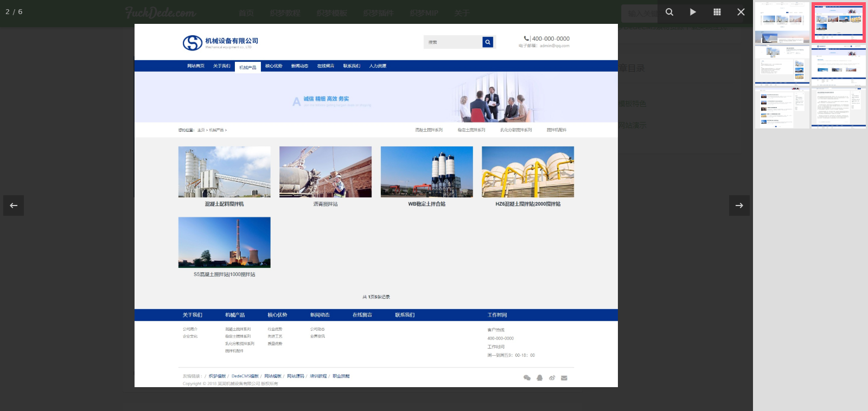
Task: Open the 首页 menu item
Action: (246, 13)
